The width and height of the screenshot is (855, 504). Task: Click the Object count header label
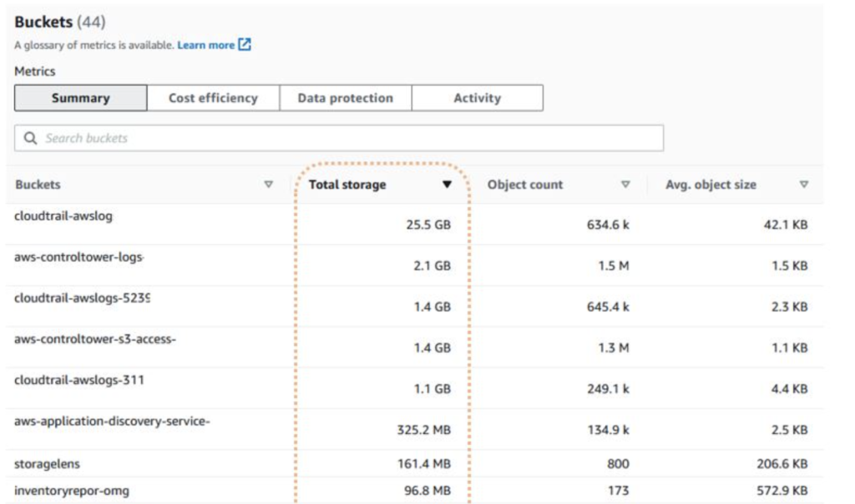tap(525, 184)
